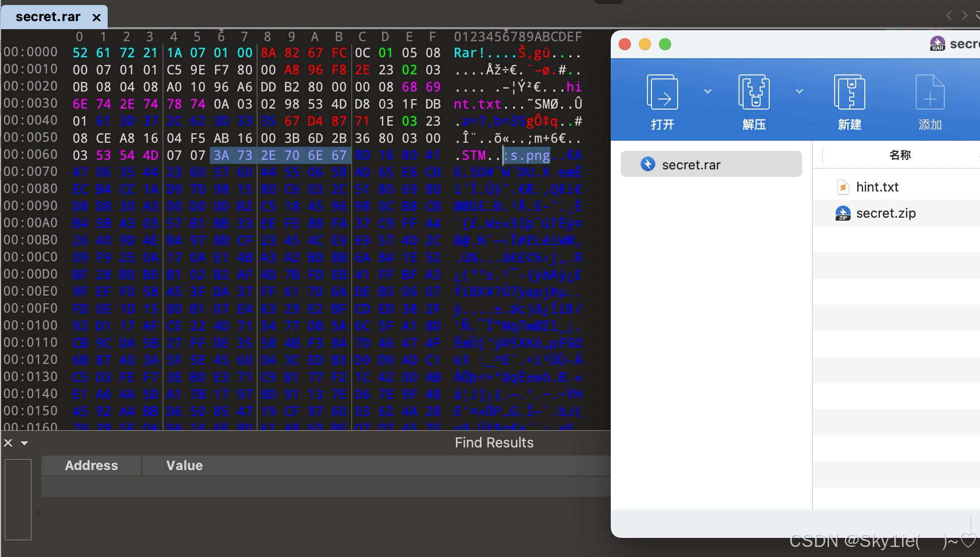Expand the dropdown arrow beside 解压
This screenshot has width=980, height=557.
799,91
